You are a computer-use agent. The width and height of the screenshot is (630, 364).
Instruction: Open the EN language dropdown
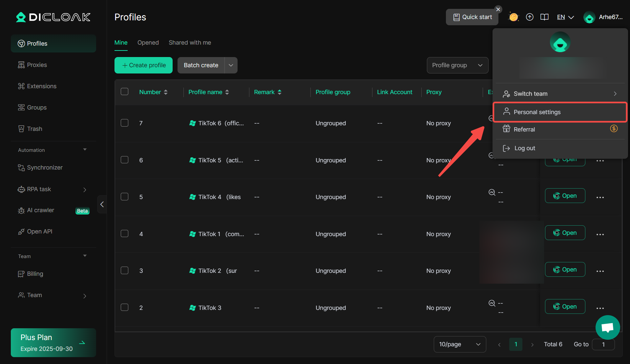point(565,17)
